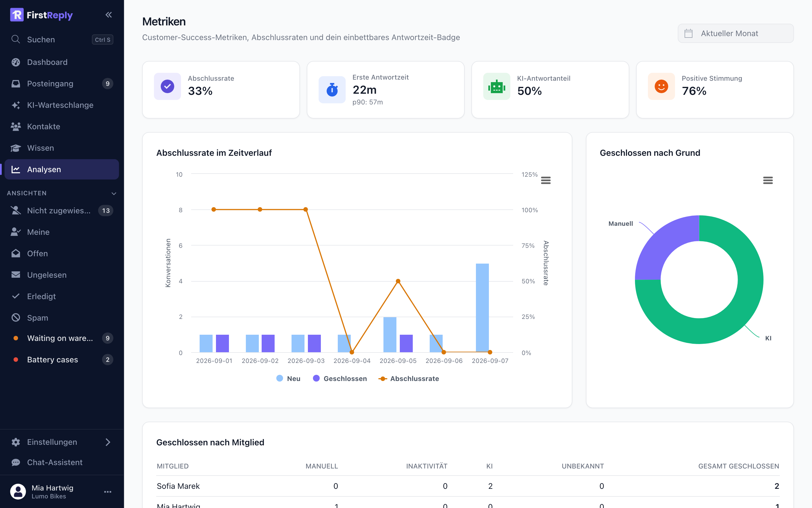Open the Waiting on ware... view
The width and height of the screenshot is (812, 508).
pos(62,338)
